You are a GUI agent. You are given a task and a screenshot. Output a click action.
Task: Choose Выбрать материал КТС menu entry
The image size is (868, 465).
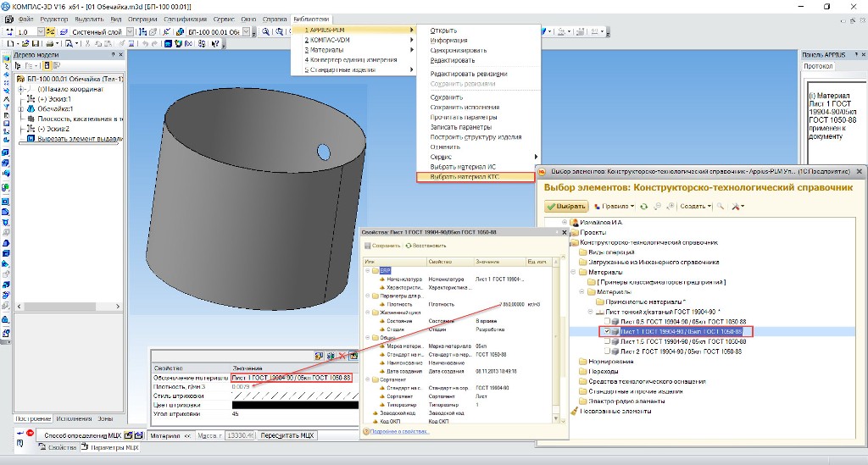[476, 177]
